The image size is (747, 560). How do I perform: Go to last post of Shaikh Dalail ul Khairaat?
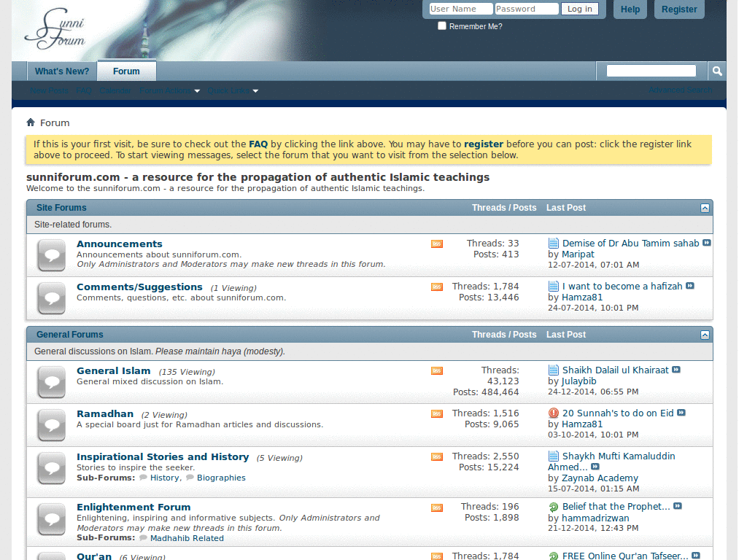pyautogui.click(x=676, y=370)
